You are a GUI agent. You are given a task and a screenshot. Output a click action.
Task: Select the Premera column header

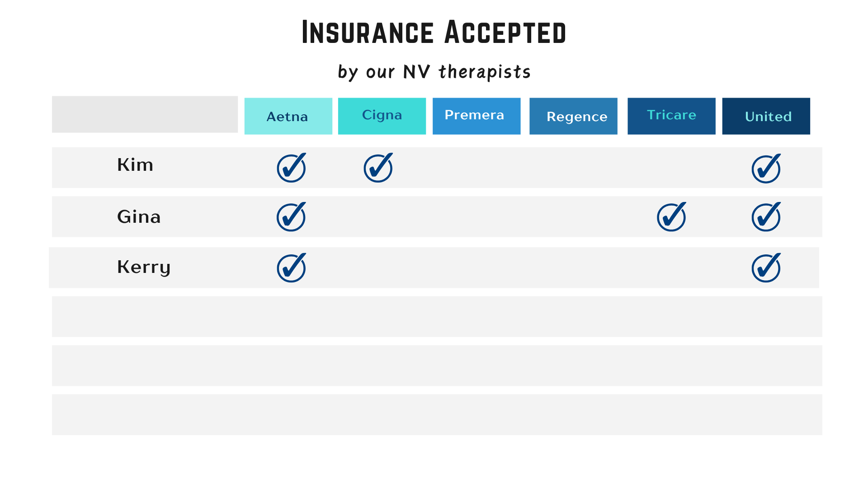coord(476,116)
